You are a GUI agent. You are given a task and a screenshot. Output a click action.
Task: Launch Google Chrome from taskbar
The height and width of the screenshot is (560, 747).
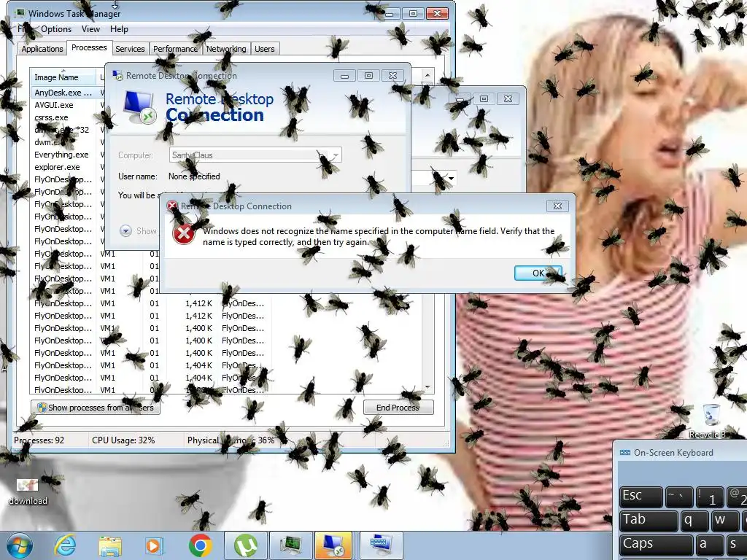(x=200, y=545)
